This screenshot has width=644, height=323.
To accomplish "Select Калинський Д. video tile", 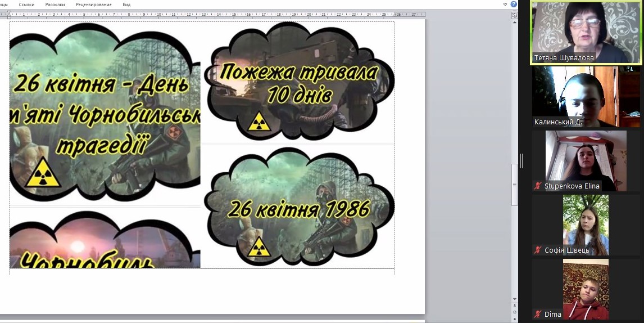I will click(586, 97).
